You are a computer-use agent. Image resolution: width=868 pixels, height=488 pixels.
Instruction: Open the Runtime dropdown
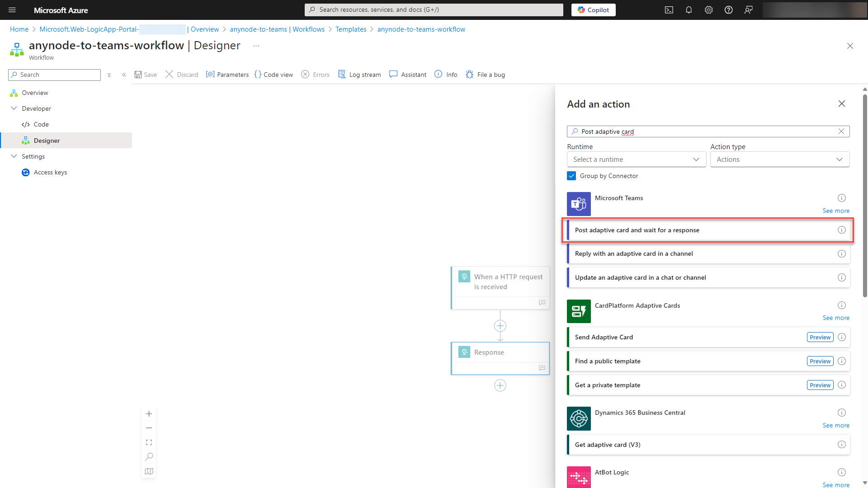pos(636,159)
